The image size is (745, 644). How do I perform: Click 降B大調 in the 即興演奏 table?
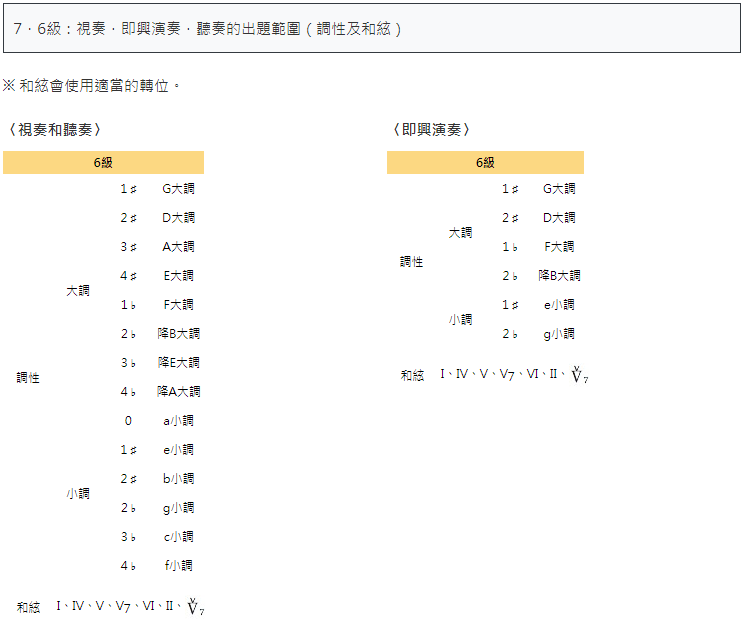coord(559,276)
